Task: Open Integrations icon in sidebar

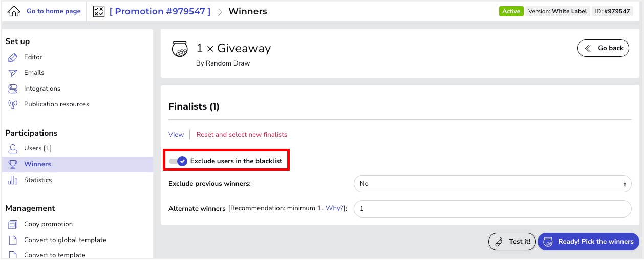Action: (13, 89)
